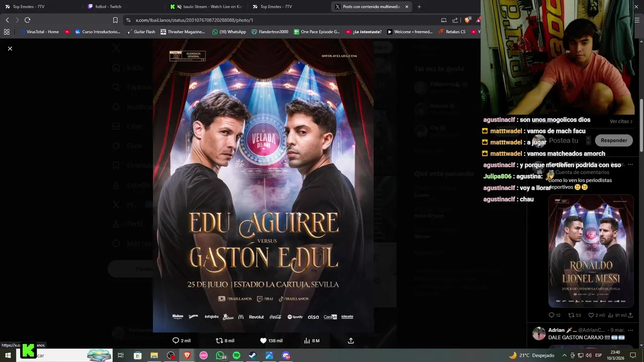Image resolution: width=644 pixels, height=362 pixels.
Task: Like the post with the 138 mil heart
Action: (271, 340)
